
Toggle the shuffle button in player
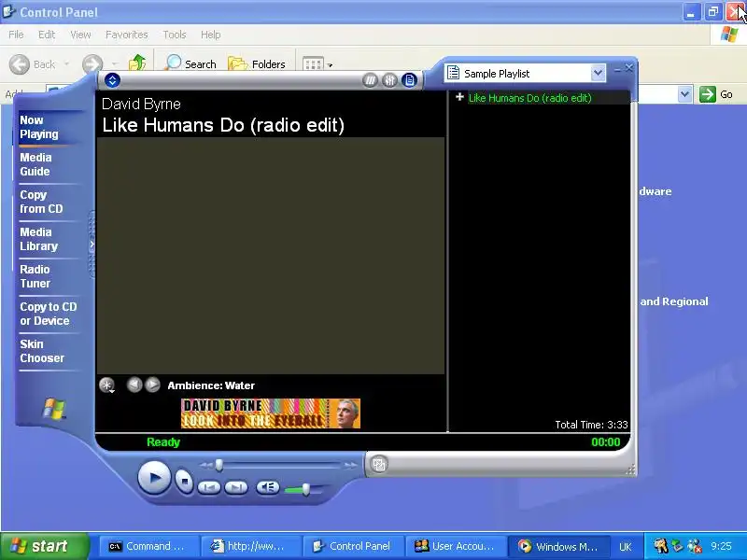(370, 80)
